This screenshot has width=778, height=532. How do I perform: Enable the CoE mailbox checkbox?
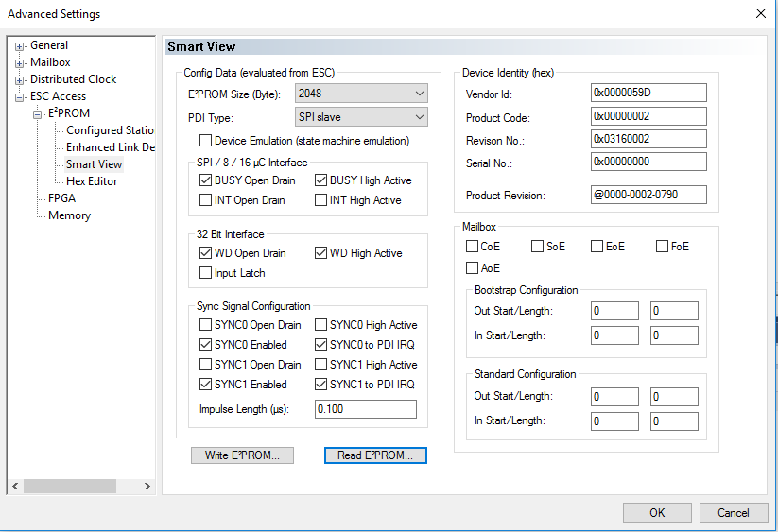click(473, 247)
